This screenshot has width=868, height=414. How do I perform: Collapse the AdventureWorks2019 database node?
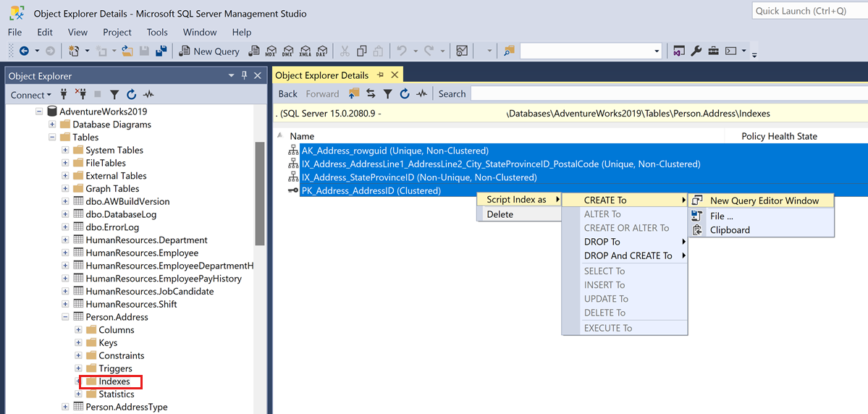click(40, 111)
